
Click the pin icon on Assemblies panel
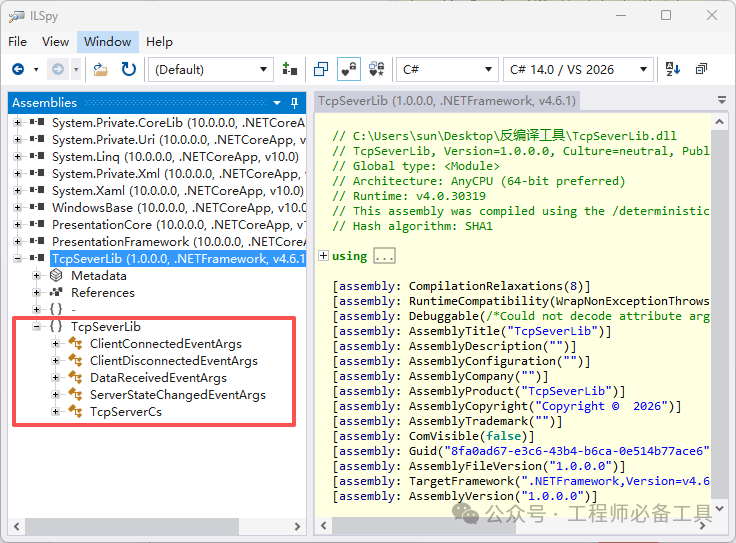(294, 103)
